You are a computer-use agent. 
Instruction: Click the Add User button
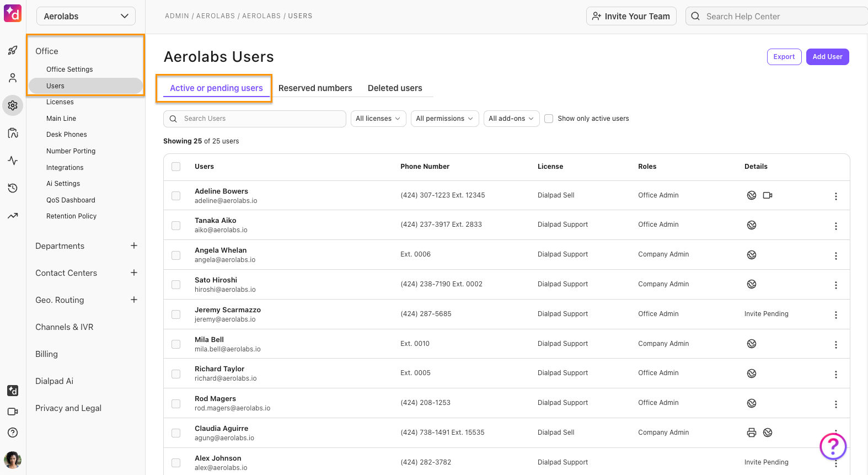tap(827, 57)
